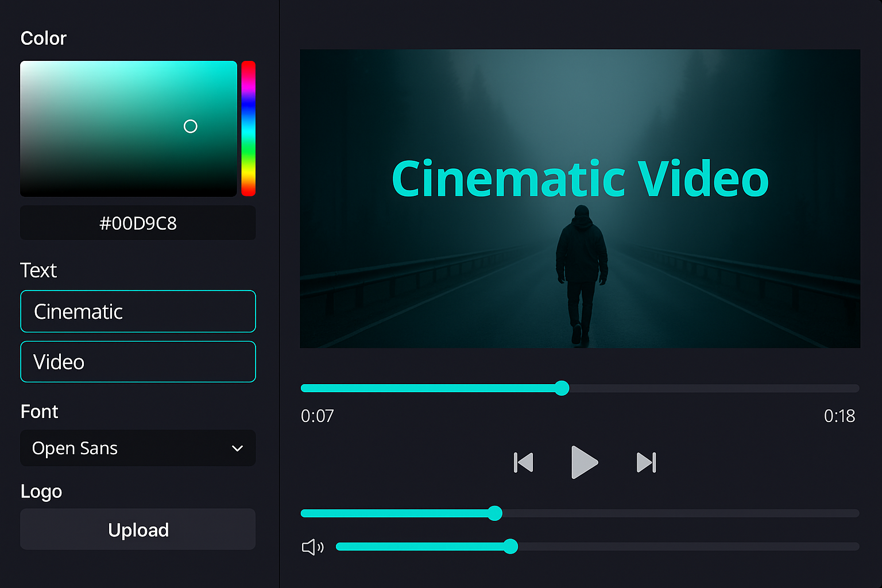882x588 pixels.
Task: Click the video timeline playhead knob
Action: click(x=562, y=388)
